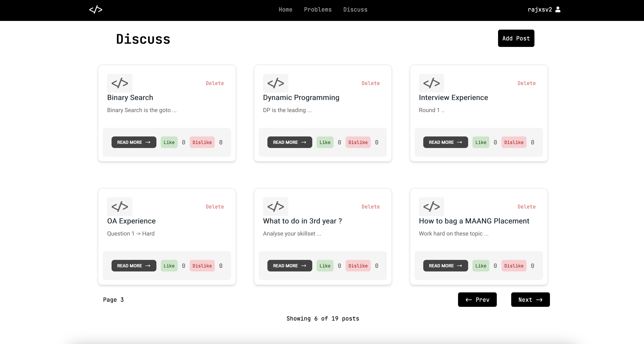Read more of Interview Experience post

445,142
